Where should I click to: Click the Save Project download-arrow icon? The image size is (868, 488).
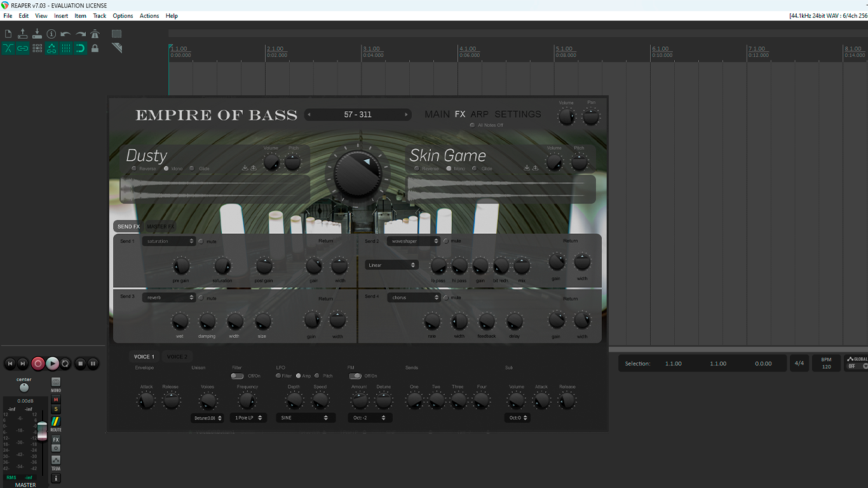pos(37,34)
